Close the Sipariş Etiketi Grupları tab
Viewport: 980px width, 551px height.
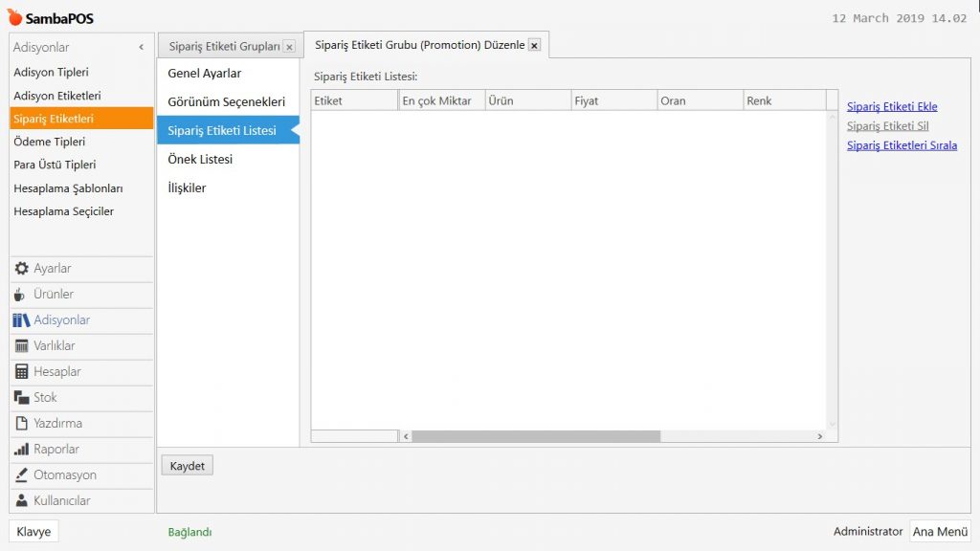click(289, 47)
